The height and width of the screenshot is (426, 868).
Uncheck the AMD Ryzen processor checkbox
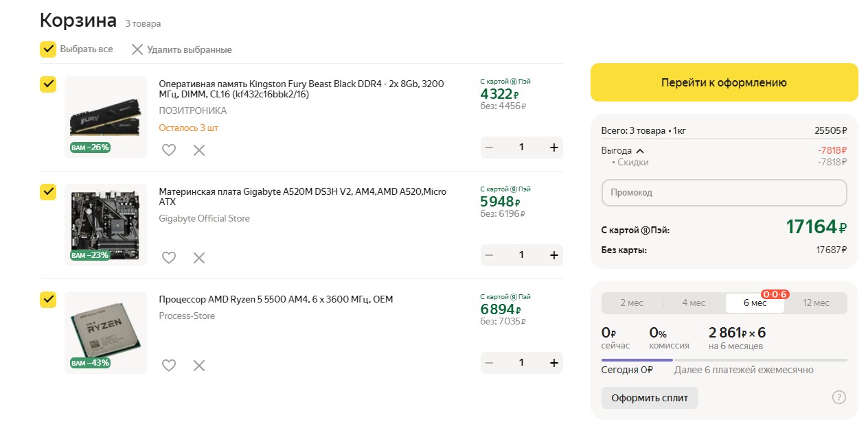coord(48,300)
